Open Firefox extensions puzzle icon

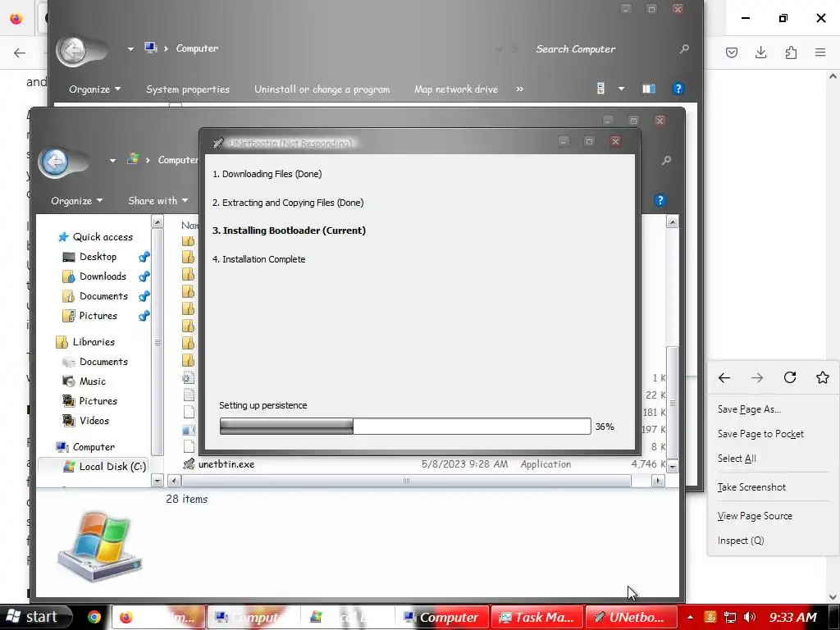(x=791, y=52)
